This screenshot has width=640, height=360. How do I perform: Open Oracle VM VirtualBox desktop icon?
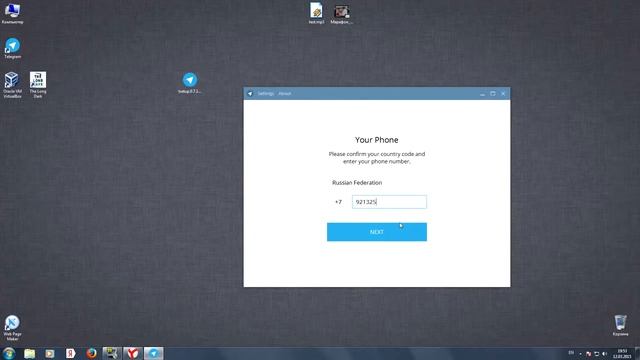point(12,85)
